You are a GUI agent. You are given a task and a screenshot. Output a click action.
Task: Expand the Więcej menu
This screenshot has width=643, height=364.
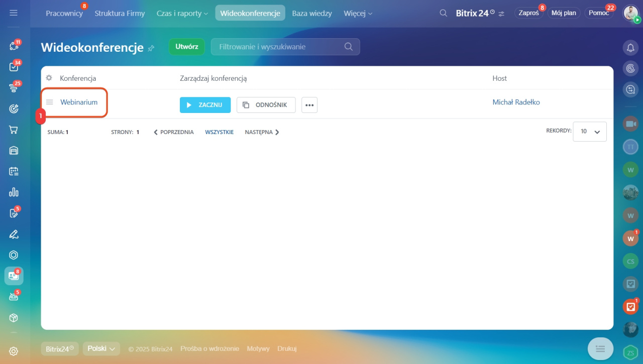358,13
